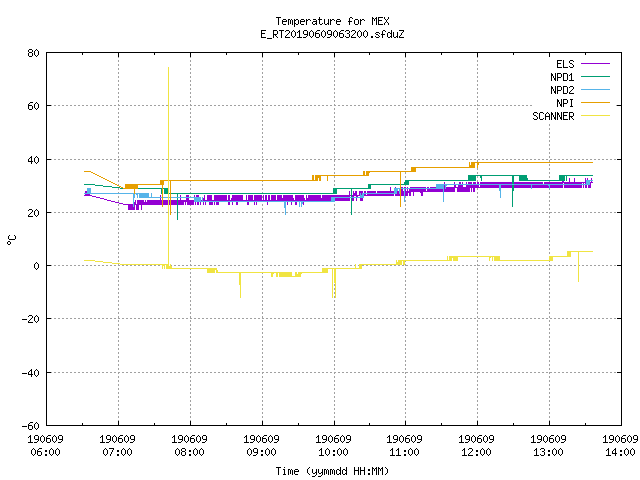
Task: Click the y-axis label 40
Action: 33,160
